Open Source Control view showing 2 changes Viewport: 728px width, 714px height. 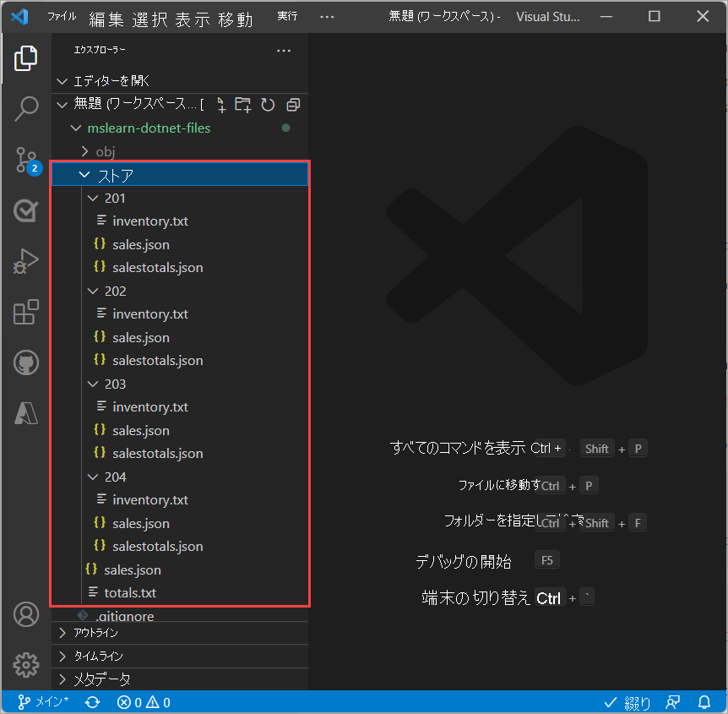[x=26, y=161]
